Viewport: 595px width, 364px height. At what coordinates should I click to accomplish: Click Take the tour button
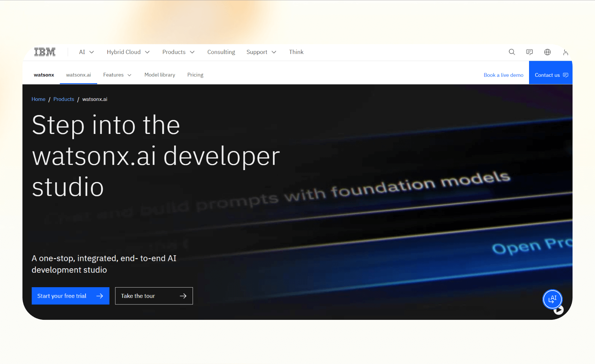tap(154, 296)
